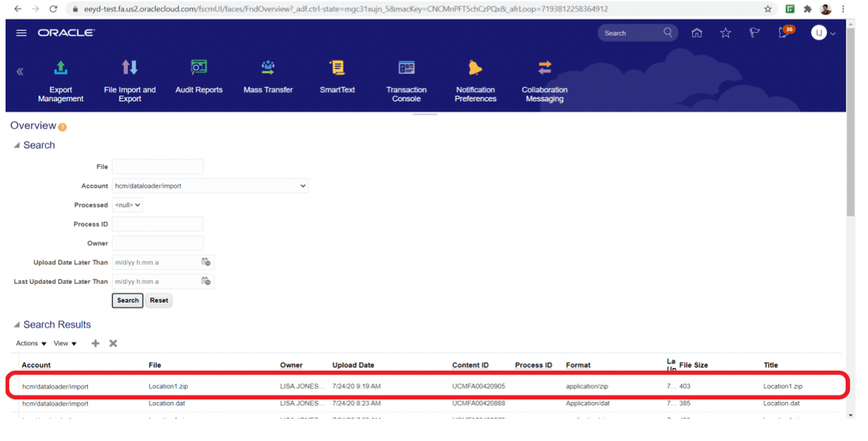This screenshot has height=441, width=868.
Task: Open the hamburger navigator menu
Action: point(22,33)
